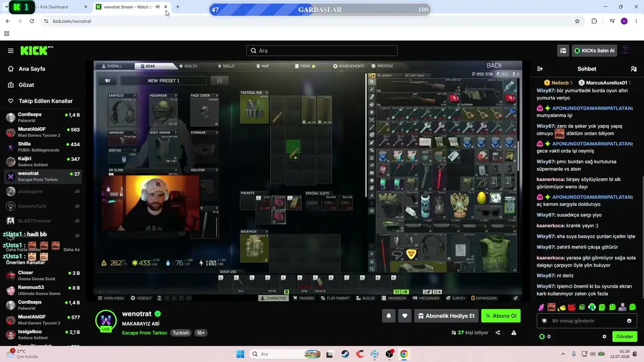This screenshot has height=362, width=644.
Task: Open chat settings gear icon
Action: point(604,336)
